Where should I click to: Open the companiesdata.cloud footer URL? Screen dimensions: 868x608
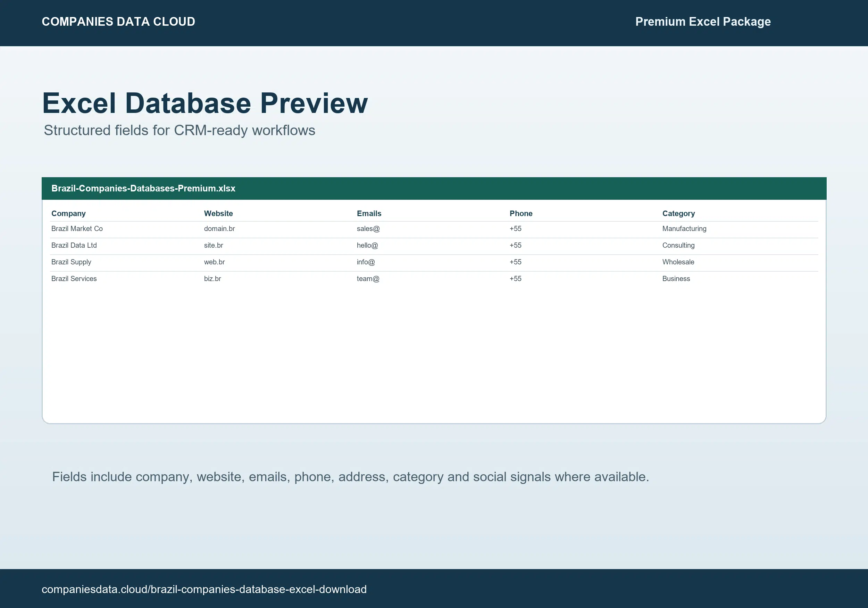click(x=204, y=589)
